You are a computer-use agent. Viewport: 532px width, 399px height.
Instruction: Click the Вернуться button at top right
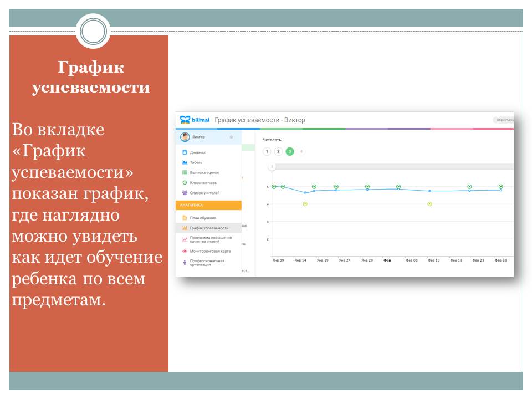[x=503, y=120]
